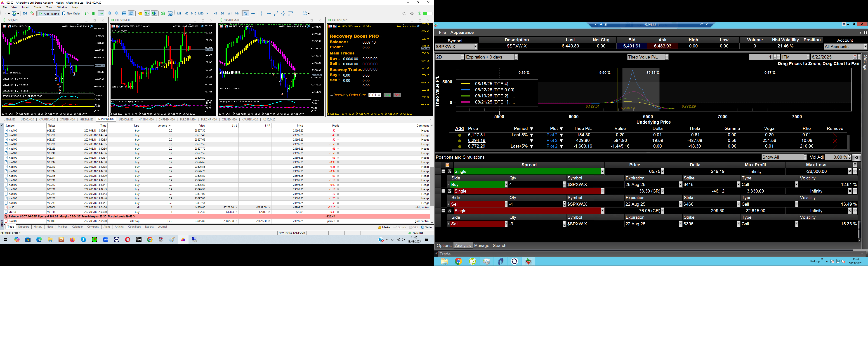868x339 pixels.
Task: Click the chart screenshot camera icon
Action: [170, 14]
